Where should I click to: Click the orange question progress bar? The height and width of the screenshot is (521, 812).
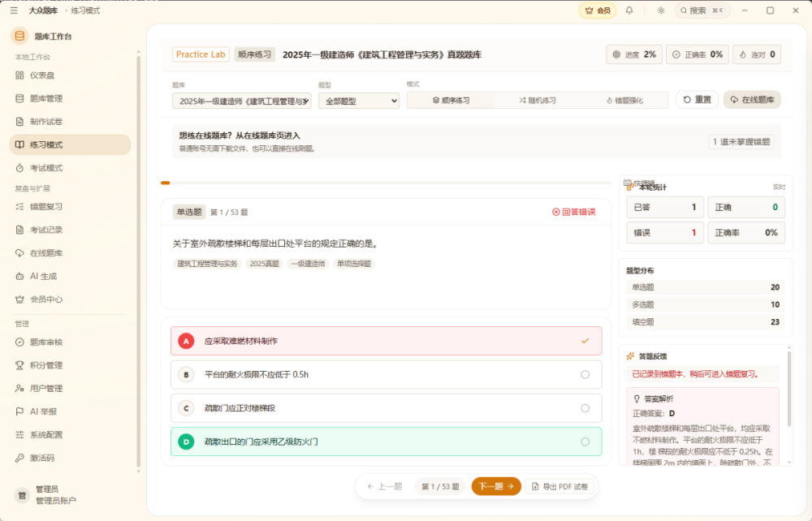pos(165,183)
